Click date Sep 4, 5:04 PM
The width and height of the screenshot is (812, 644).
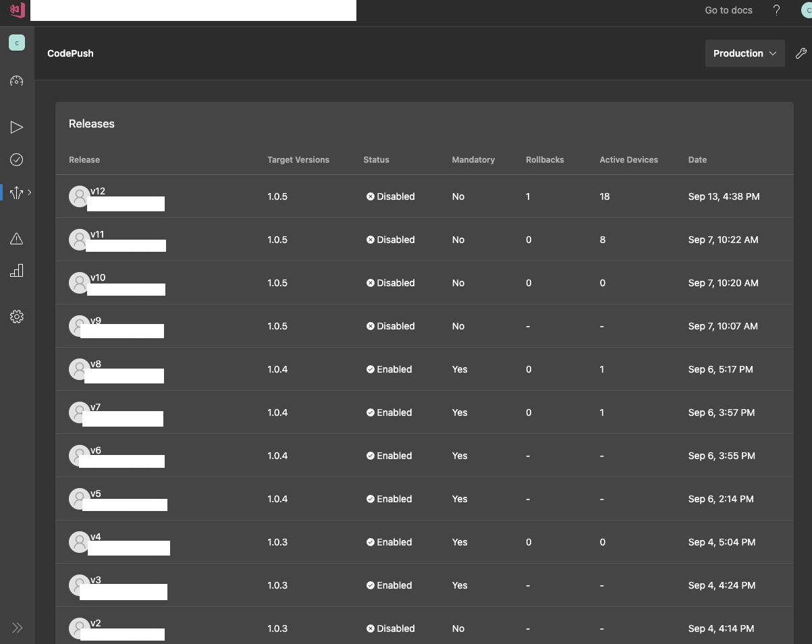click(x=722, y=542)
